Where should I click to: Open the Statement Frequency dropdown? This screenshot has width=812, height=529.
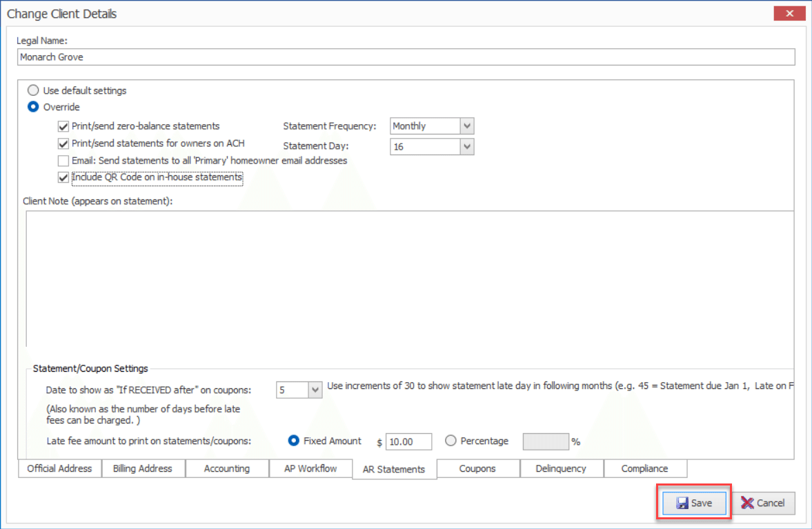pos(467,126)
